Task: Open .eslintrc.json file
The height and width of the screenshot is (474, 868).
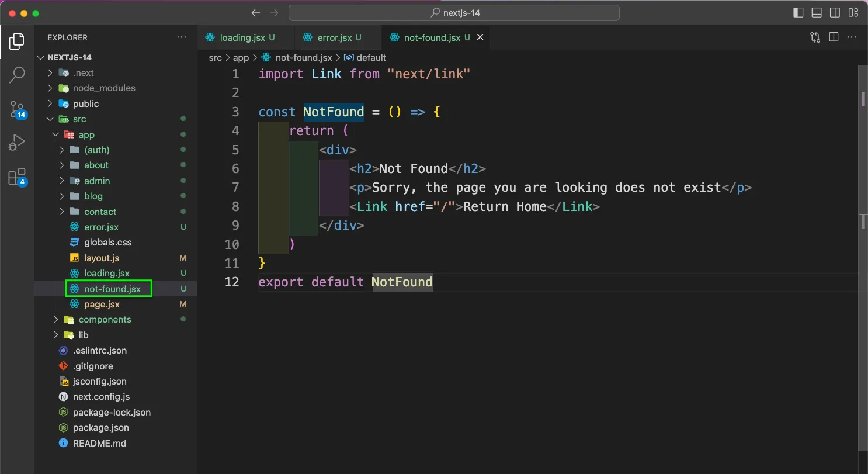Action: (x=116, y=351)
